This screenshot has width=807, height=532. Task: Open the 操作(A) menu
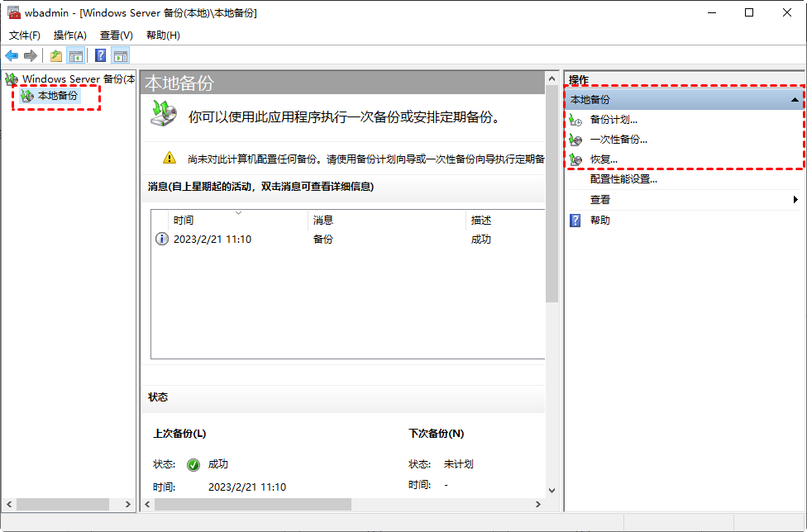(70, 36)
